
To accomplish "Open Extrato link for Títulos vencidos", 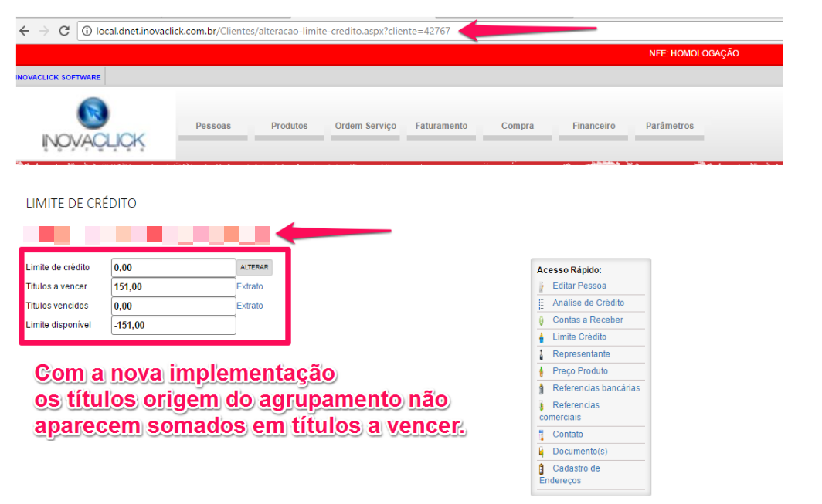I will (x=250, y=306).
